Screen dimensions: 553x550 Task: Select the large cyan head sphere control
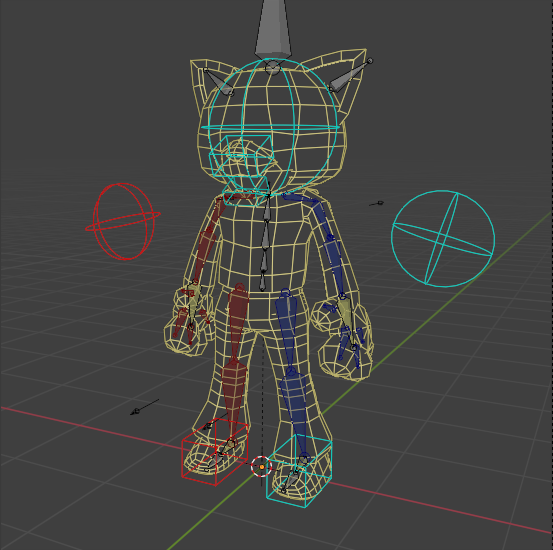click(x=272, y=128)
